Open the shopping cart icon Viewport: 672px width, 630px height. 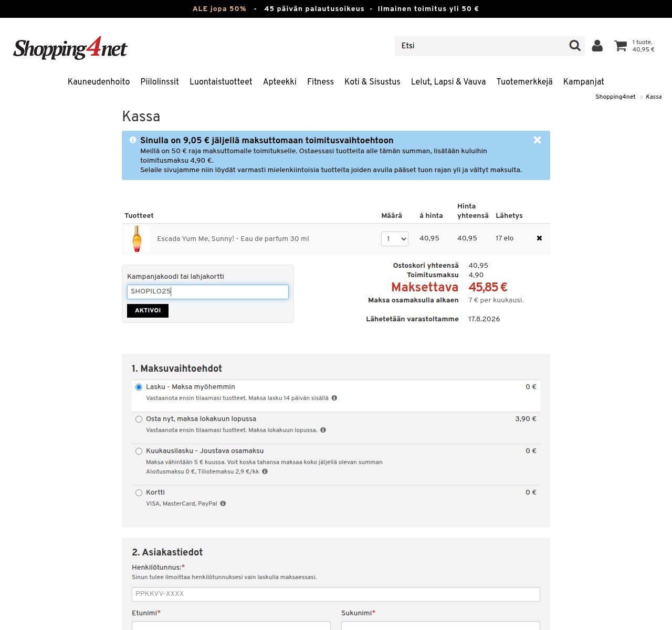point(621,46)
